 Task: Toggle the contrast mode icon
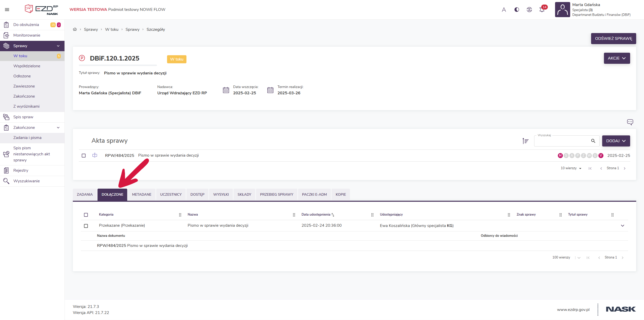pos(517,10)
